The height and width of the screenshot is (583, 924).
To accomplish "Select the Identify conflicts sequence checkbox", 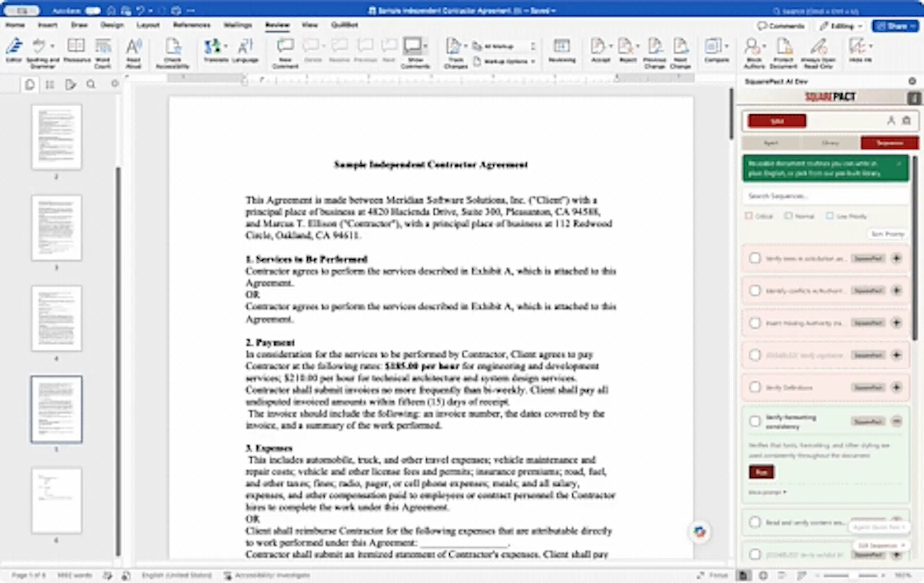I will 755,290.
